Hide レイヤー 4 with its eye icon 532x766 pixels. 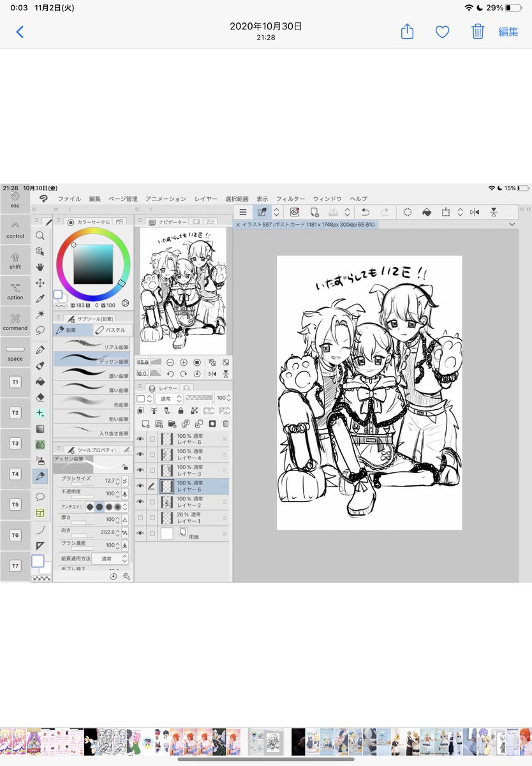(140, 454)
